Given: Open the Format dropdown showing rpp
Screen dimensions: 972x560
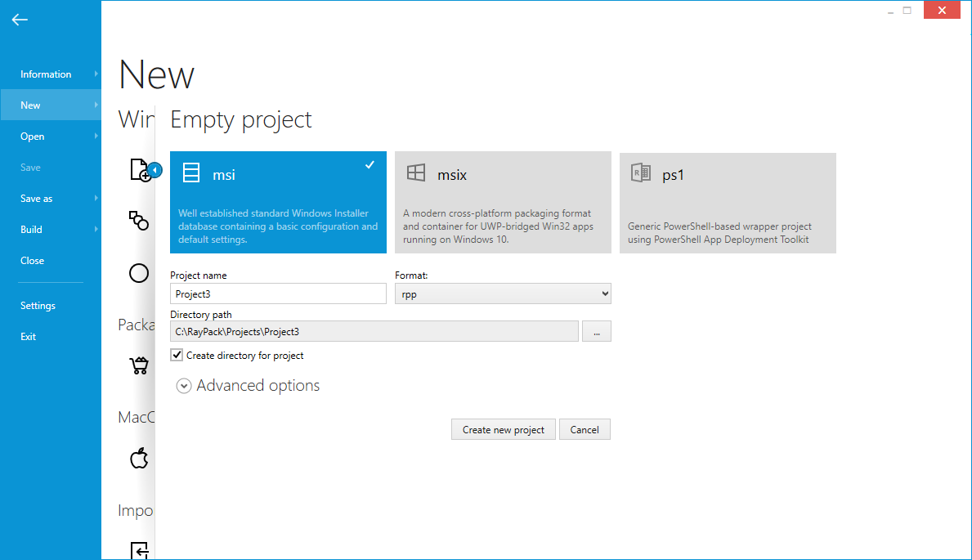Looking at the screenshot, I should coord(503,294).
